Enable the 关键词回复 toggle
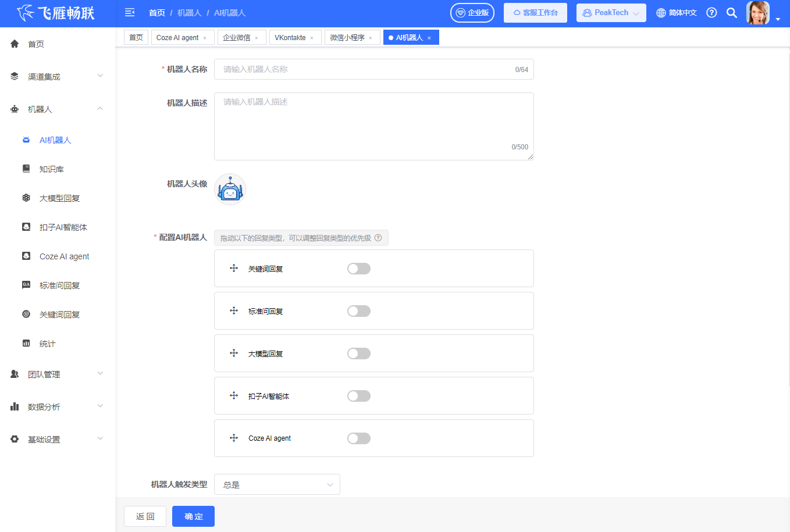 click(358, 269)
